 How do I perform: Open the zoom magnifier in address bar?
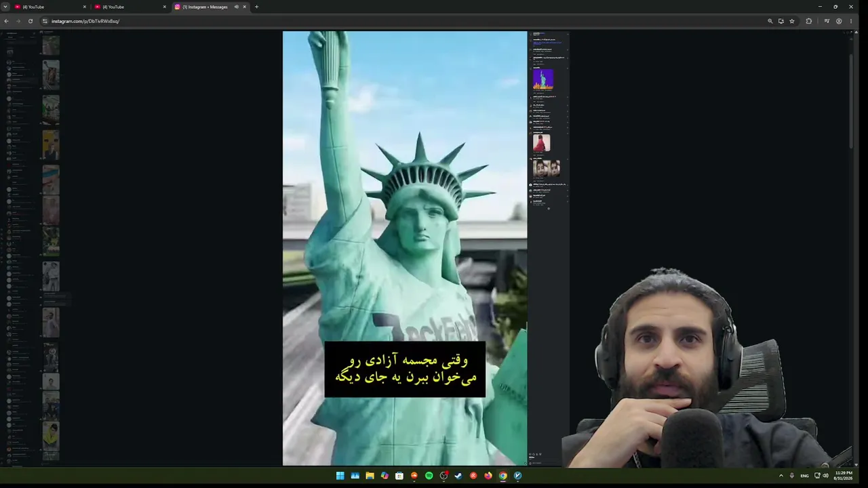point(770,21)
